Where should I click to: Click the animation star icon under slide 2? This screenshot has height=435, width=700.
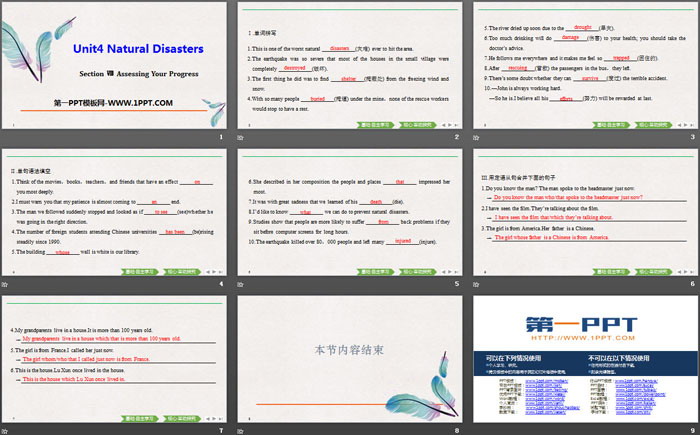(x=241, y=137)
